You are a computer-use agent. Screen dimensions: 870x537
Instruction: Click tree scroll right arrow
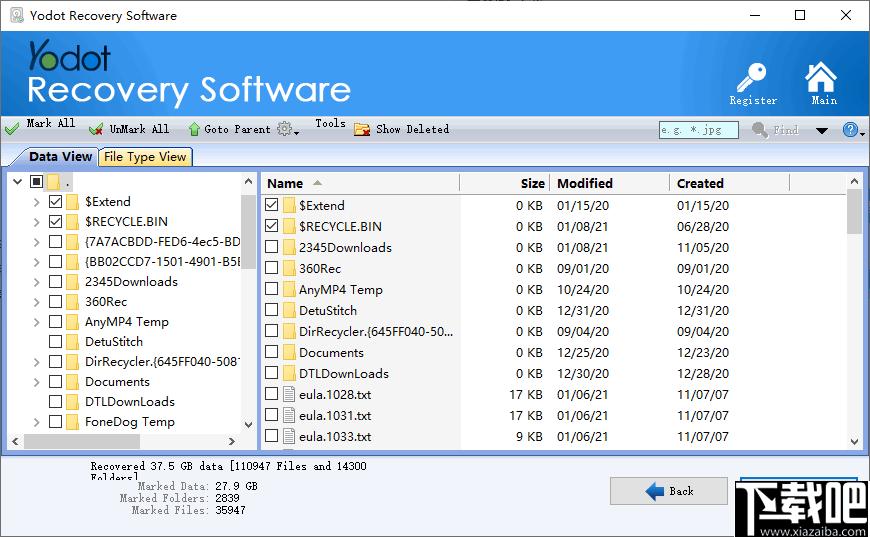point(232,442)
